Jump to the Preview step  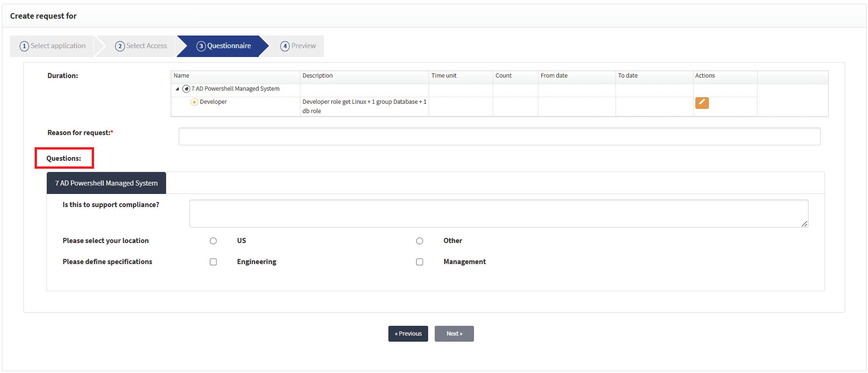298,46
